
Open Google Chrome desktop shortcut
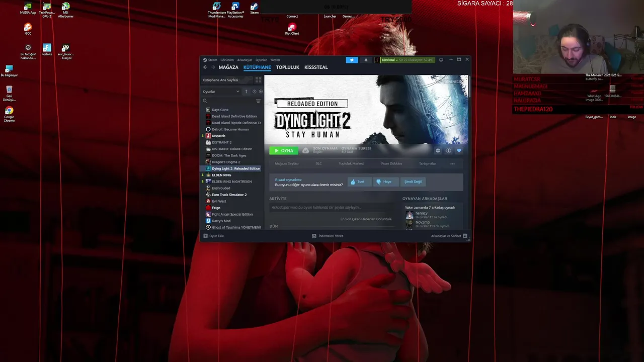click(x=9, y=114)
